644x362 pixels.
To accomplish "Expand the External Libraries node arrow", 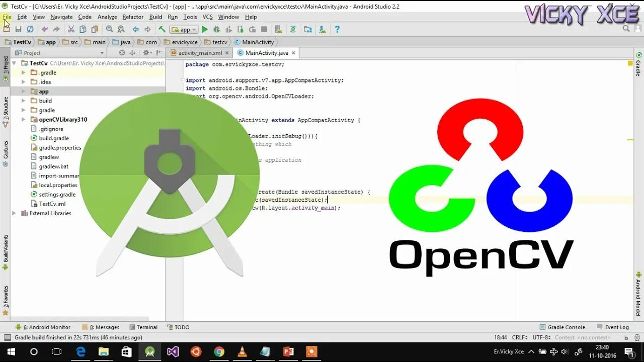I will click(14, 213).
